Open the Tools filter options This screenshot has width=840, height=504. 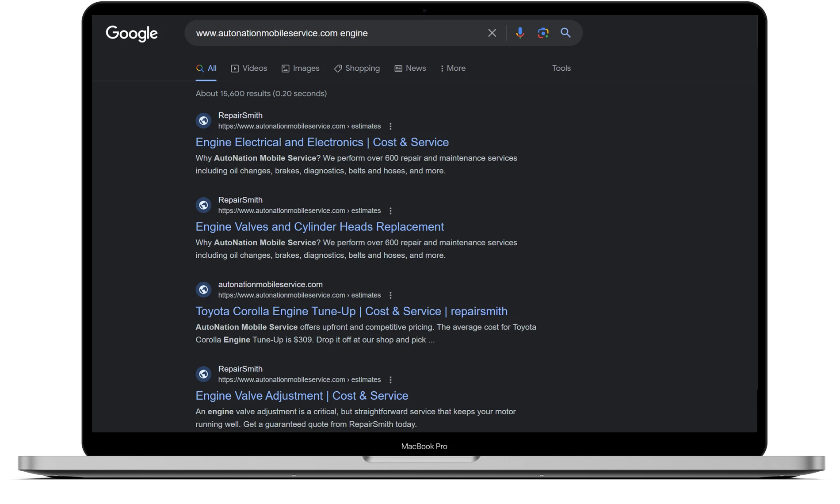pos(561,69)
